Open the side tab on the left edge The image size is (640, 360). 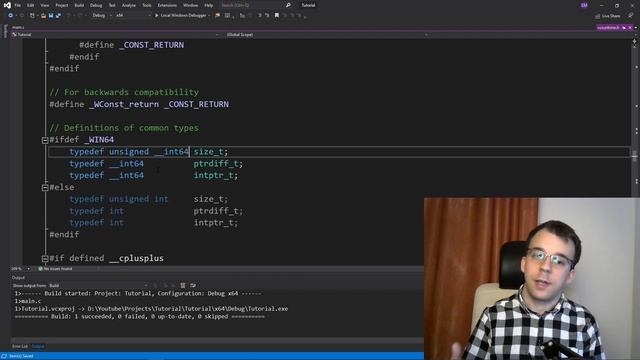click(5, 31)
